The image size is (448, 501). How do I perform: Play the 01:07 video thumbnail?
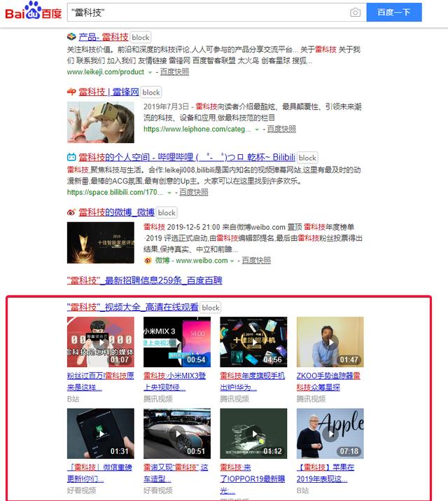click(x=101, y=342)
